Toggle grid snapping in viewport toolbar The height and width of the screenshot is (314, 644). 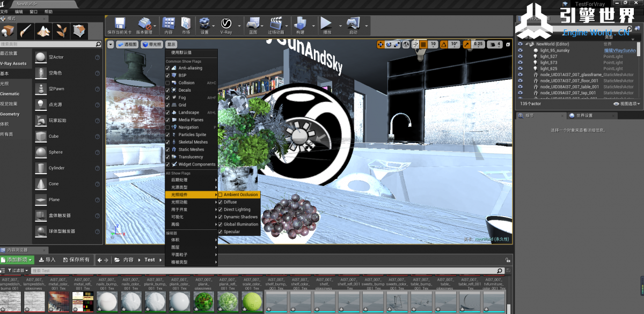[x=423, y=44]
